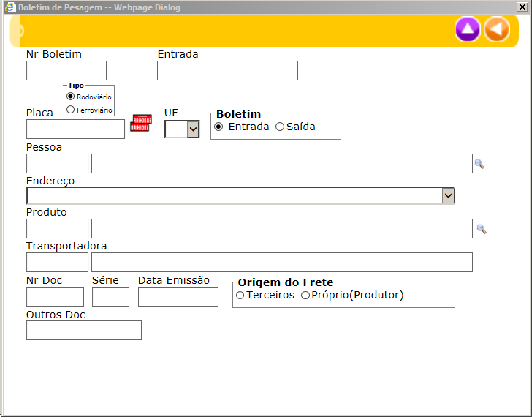The image size is (532, 417).
Task: Click the Data Emissão field
Action: click(178, 296)
